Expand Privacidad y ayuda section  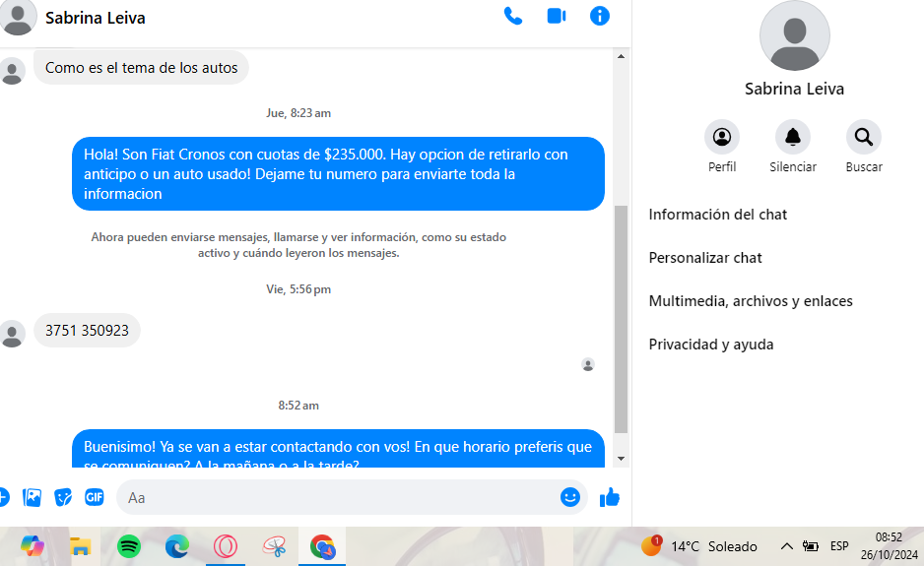click(x=711, y=345)
